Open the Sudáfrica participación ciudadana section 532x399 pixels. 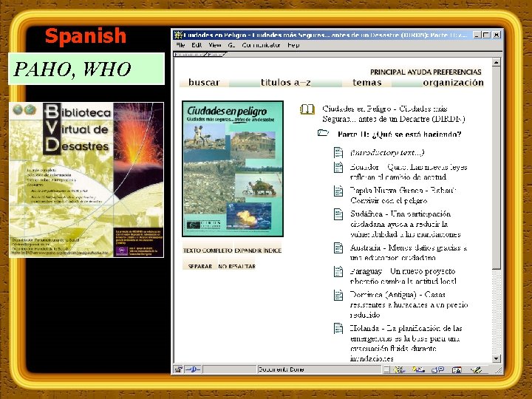pyautogui.click(x=406, y=224)
